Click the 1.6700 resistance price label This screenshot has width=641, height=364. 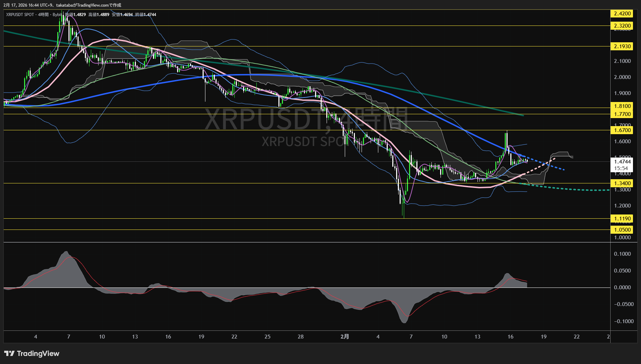pos(622,130)
